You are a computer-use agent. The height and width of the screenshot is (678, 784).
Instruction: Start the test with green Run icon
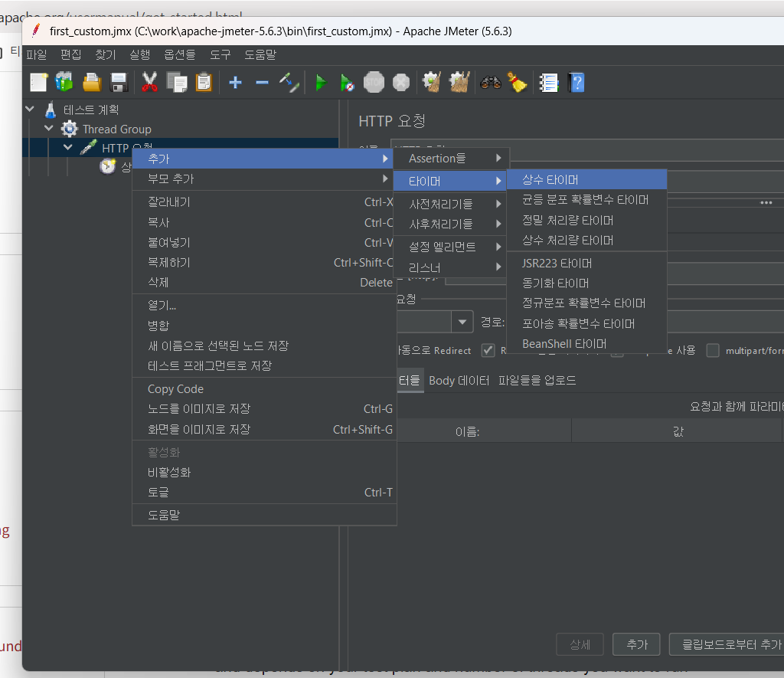point(321,82)
